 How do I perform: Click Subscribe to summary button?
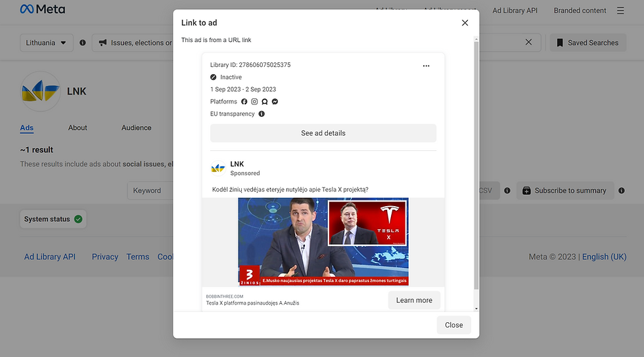coord(565,190)
